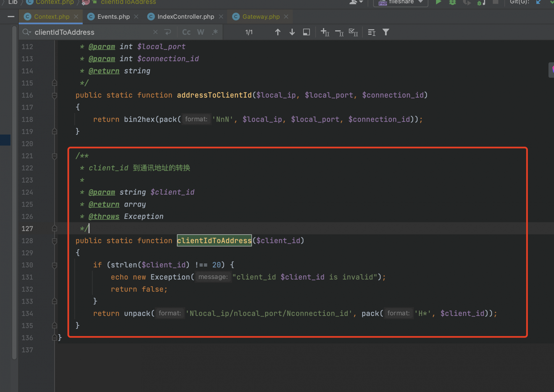Open search results in find window icon
Image resolution: width=554 pixels, height=392 pixels.
tap(307, 32)
